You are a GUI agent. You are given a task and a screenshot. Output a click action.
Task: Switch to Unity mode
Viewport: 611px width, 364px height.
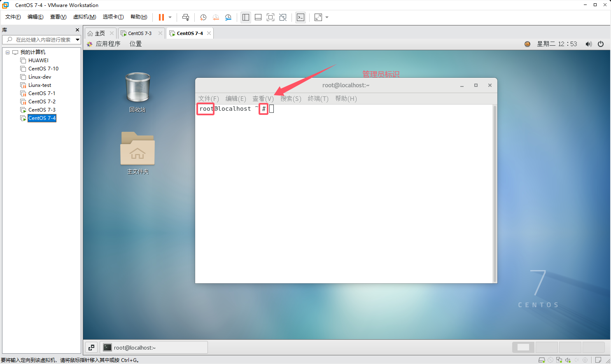(283, 17)
